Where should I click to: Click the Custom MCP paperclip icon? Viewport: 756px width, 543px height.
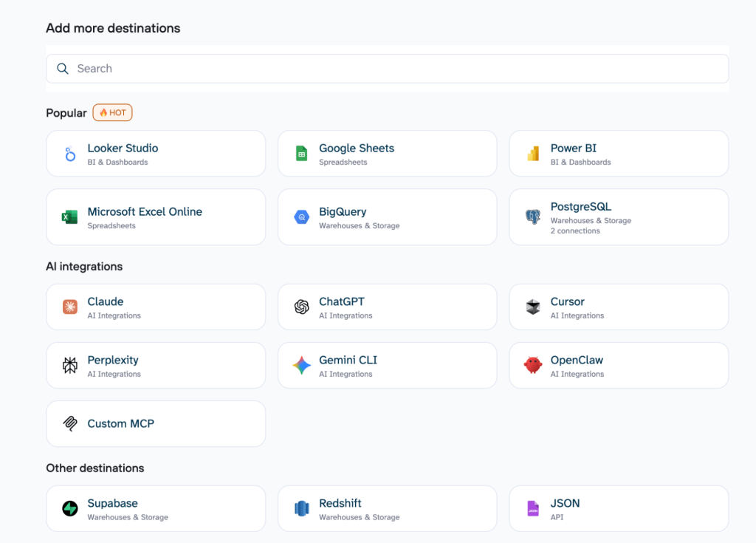pyautogui.click(x=70, y=424)
